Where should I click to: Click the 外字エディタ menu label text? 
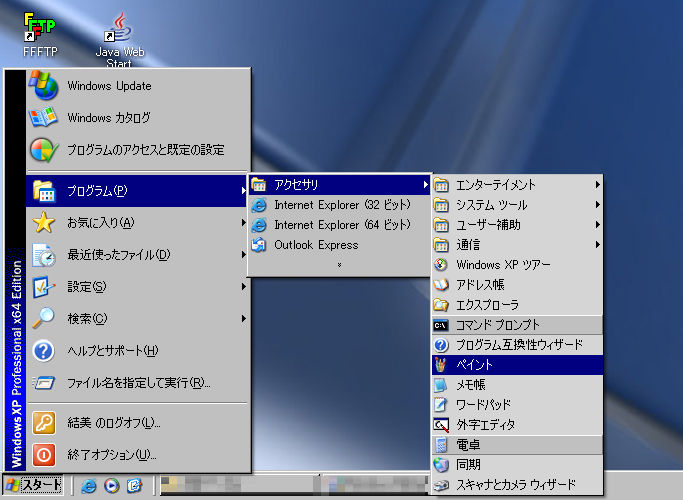pyautogui.click(x=486, y=425)
